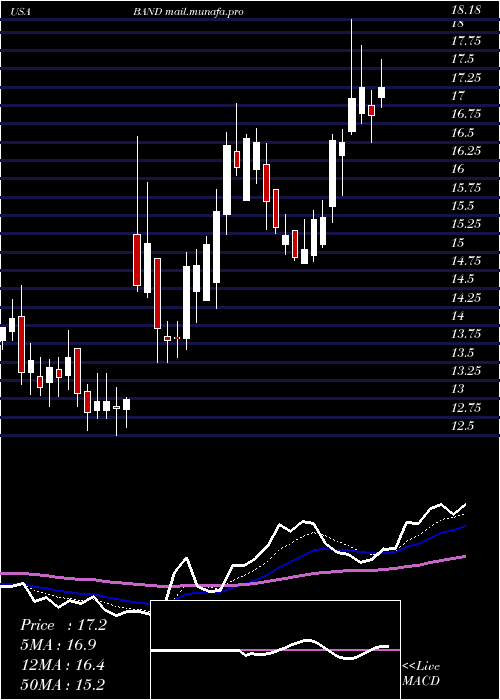This screenshot has height=700, width=500.
Task: Click the 18.18 top price label
Action: pyautogui.click(x=466, y=10)
